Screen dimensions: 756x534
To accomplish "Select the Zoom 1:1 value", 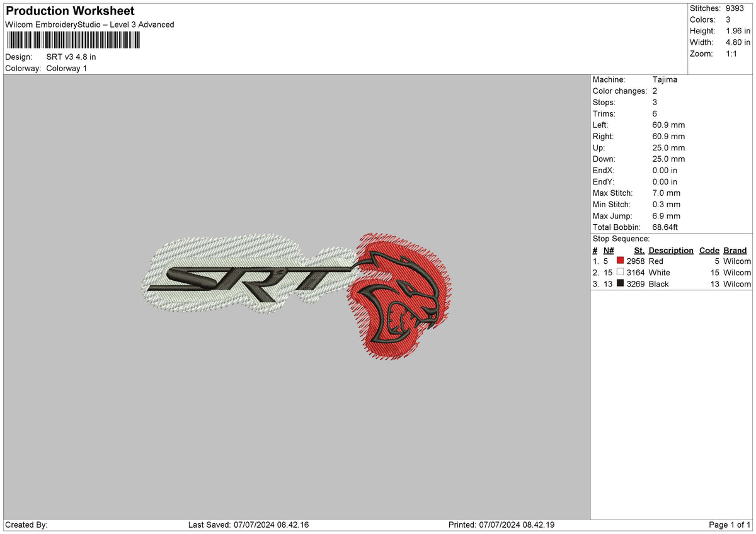I will 733,54.
